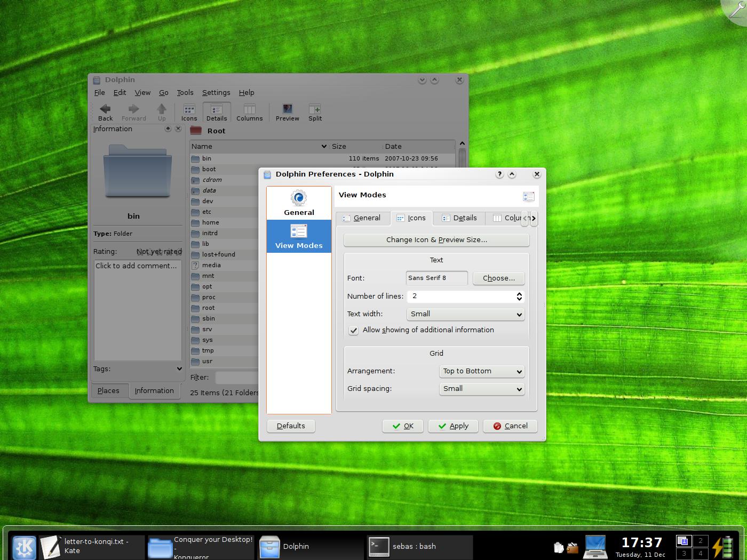Switch to Kate letter-to-konqi.txt taskbar entry
This screenshot has width=747, height=560.
[x=92, y=547]
